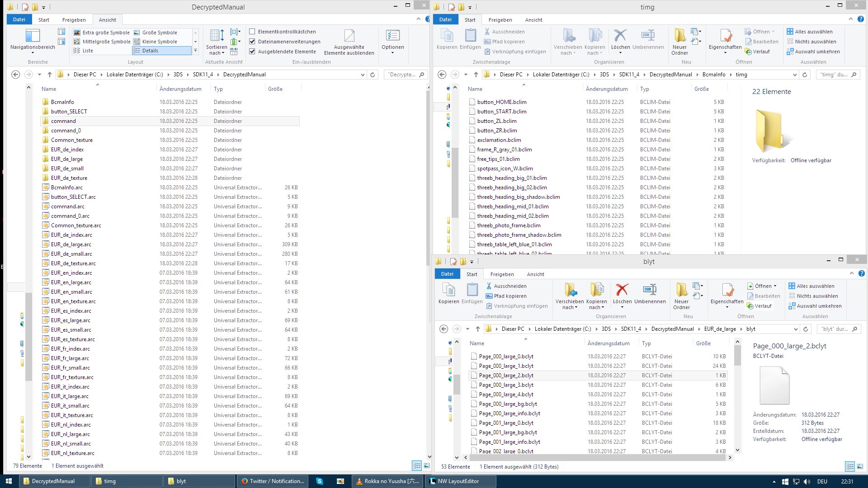Go up one folder in timg window
Screen dimensions: 868x488
[476, 75]
